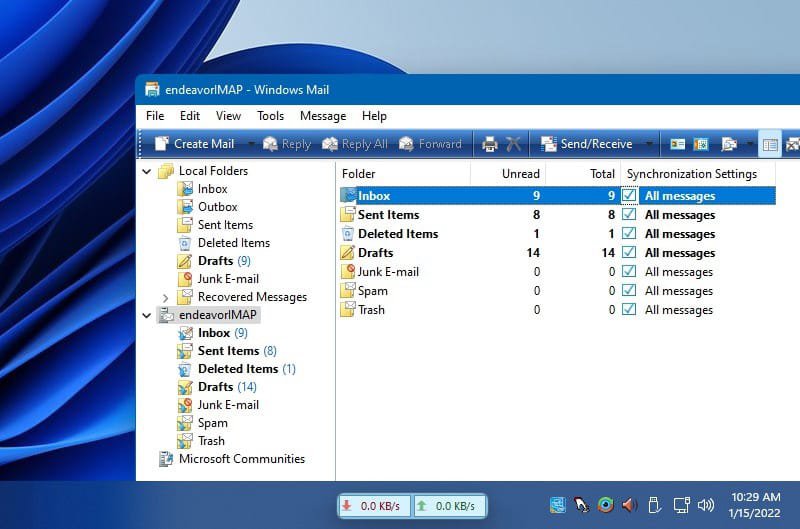Click the Find message toolbar icon
Image resolution: width=800 pixels, height=529 pixels.
(x=729, y=144)
